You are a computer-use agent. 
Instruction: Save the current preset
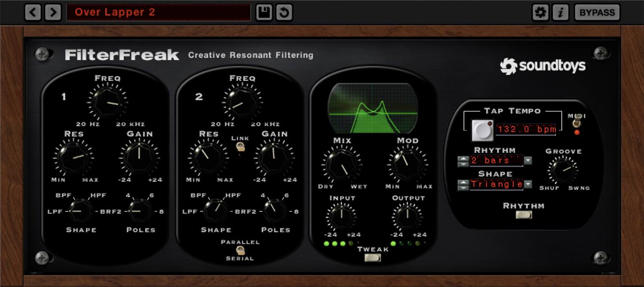click(x=264, y=12)
